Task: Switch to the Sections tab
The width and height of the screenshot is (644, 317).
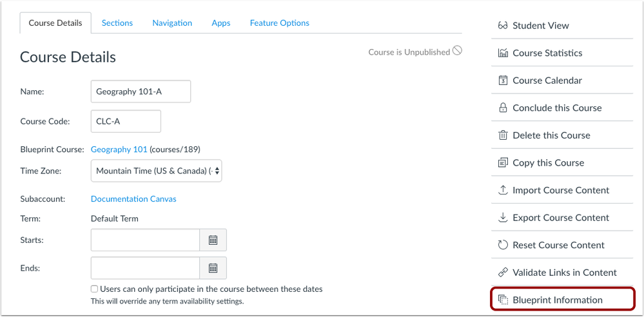Action: click(117, 23)
